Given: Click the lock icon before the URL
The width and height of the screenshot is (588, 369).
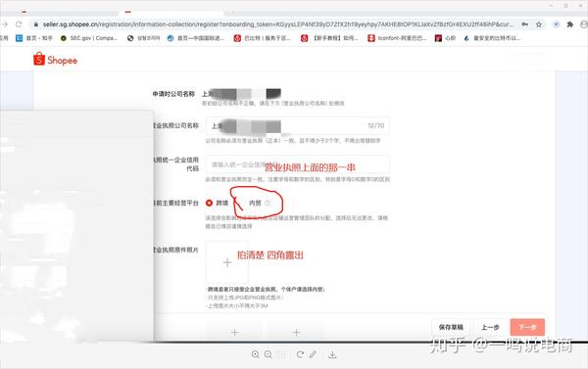Looking at the screenshot, I should pyautogui.click(x=36, y=24).
